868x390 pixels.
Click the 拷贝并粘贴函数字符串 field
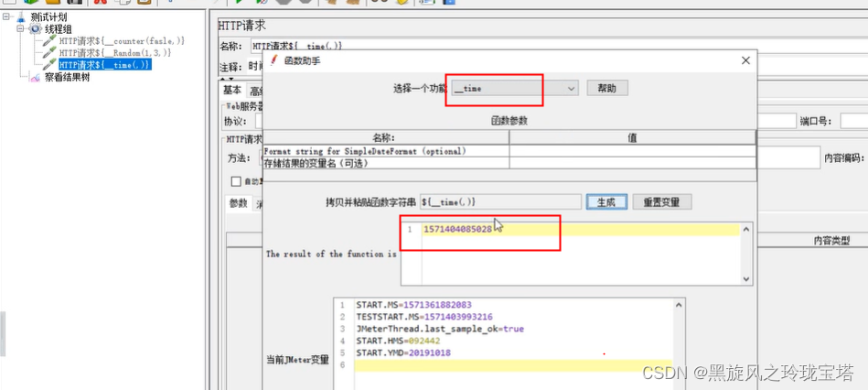[500, 202]
